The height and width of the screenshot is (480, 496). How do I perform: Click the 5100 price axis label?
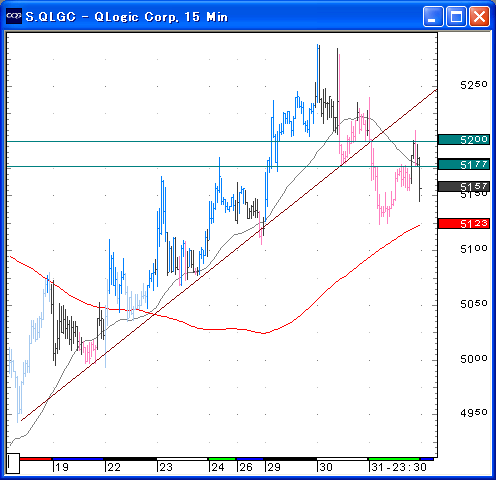pos(474,249)
